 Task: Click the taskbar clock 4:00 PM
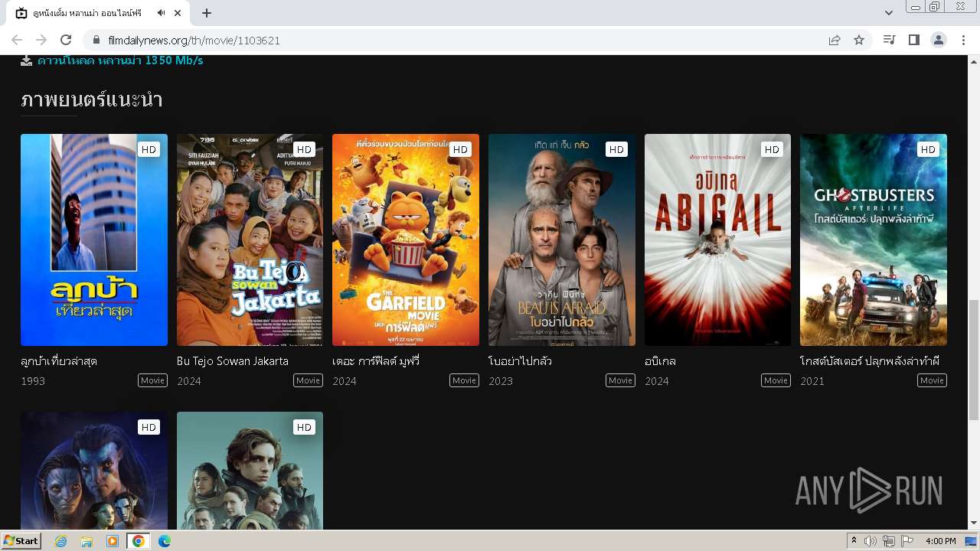click(940, 541)
